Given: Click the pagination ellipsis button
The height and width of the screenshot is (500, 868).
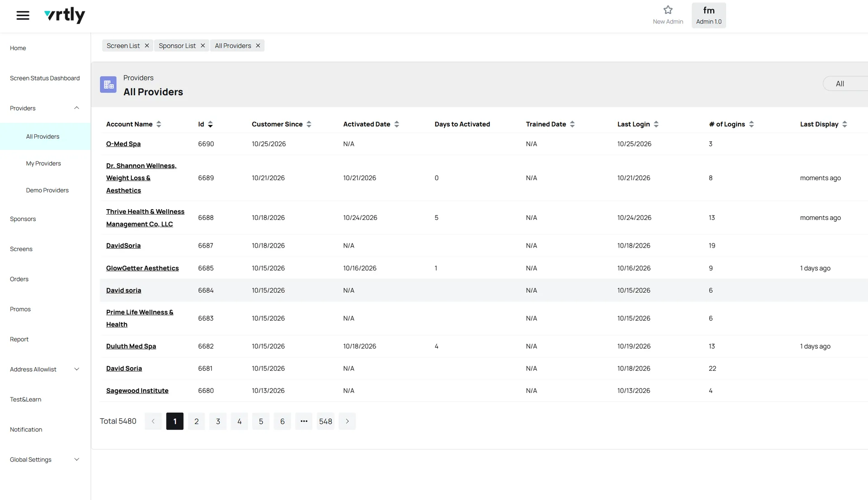Looking at the screenshot, I should [x=304, y=421].
